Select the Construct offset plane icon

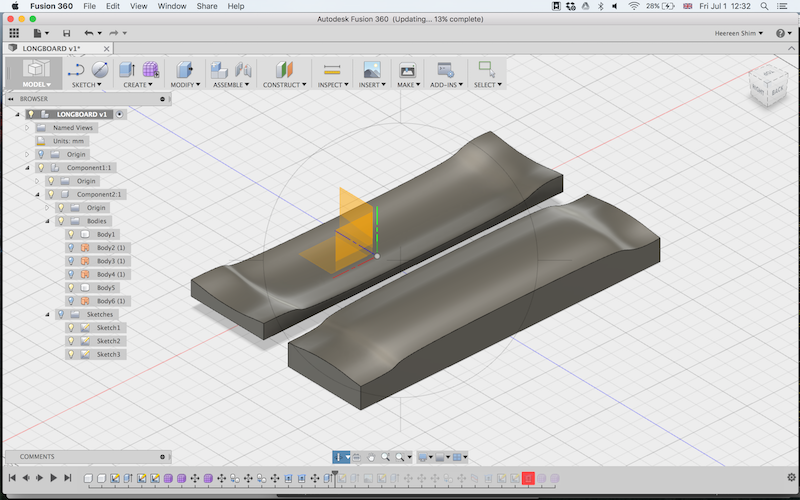click(x=284, y=70)
